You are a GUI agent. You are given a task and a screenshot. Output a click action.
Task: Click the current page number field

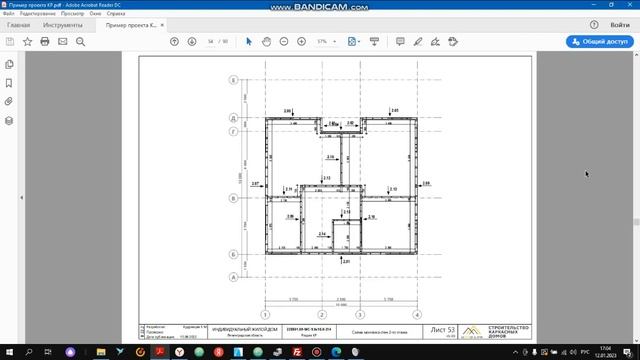coord(211,42)
